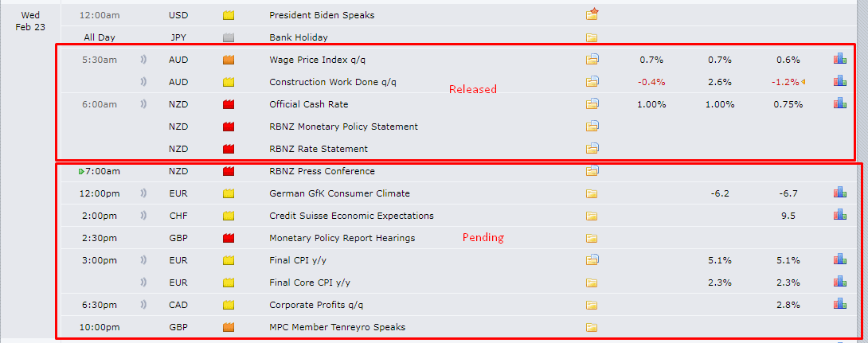Viewport: 868px width, 343px height.
Task: Click the revised-from arrow beside -1.2% previous value
Action: click(803, 82)
